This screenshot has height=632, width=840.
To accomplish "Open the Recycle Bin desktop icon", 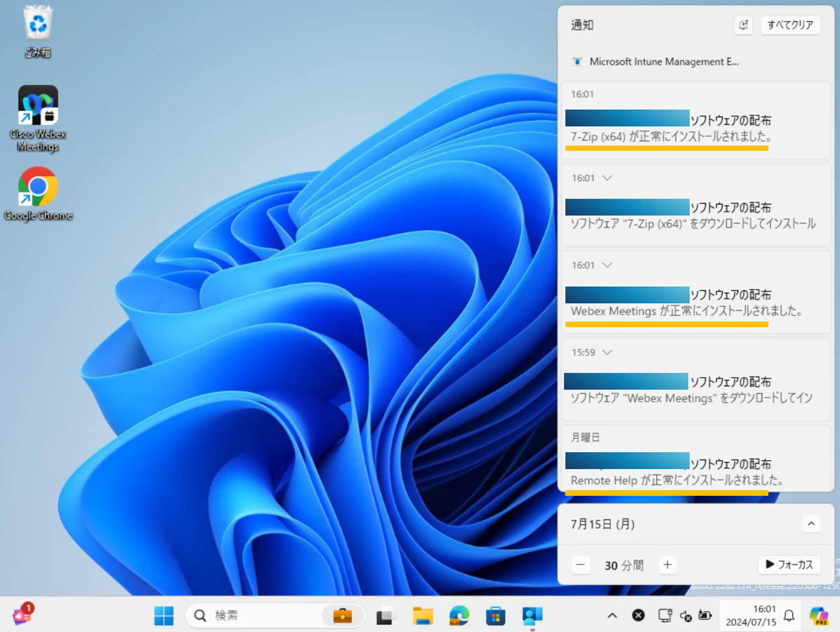I will (x=38, y=30).
